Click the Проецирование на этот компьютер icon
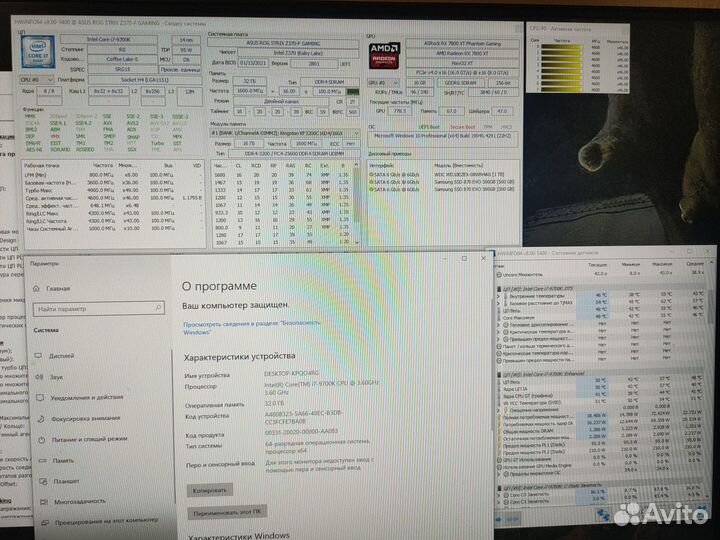This screenshot has width=720, height=540. pyautogui.click(x=45, y=523)
